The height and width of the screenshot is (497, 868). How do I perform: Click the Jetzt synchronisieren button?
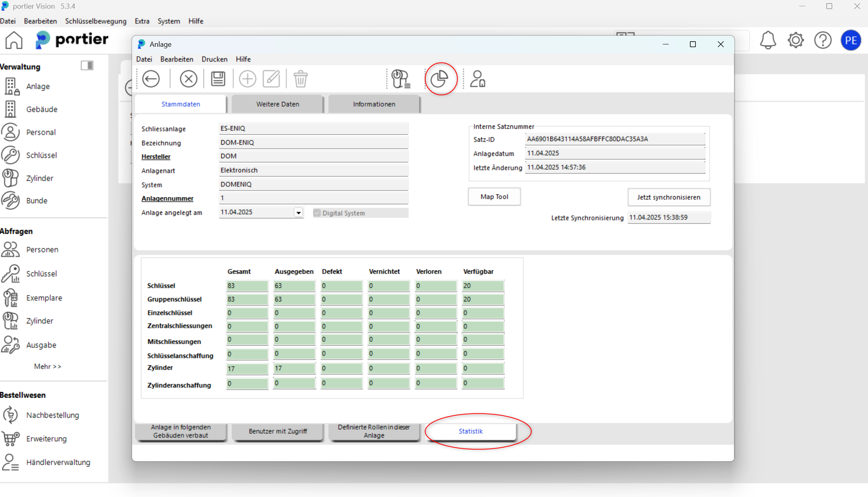(x=669, y=197)
